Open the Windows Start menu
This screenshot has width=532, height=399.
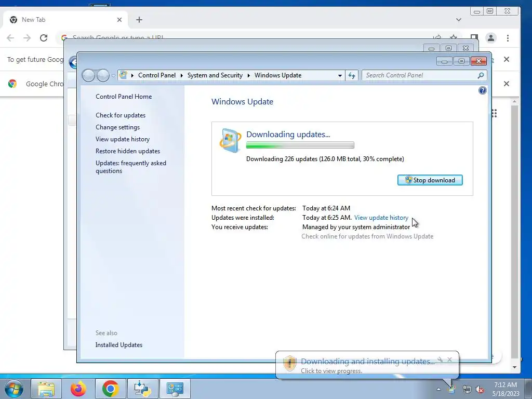pos(14,389)
